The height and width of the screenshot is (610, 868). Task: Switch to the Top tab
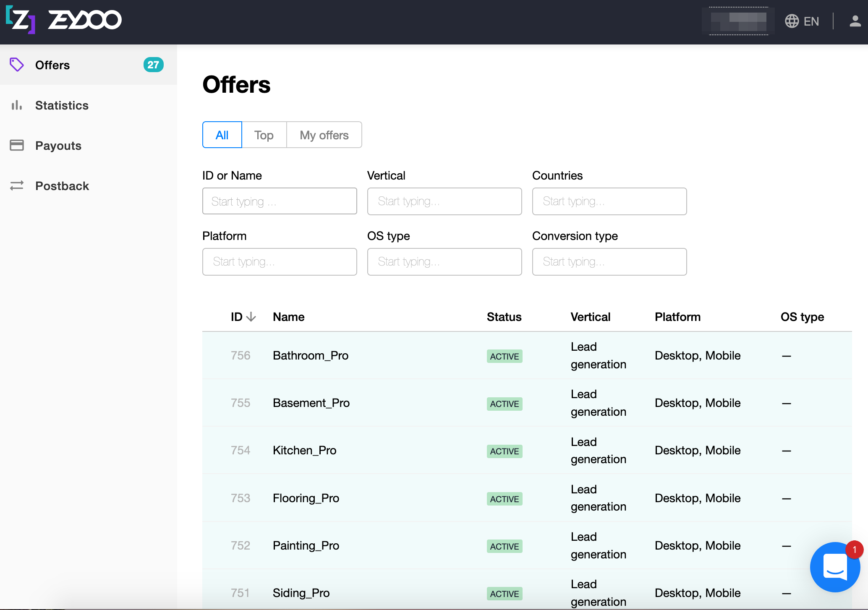(x=264, y=135)
